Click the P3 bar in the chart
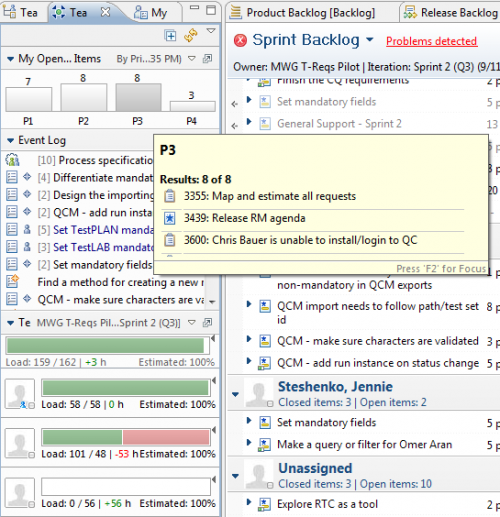The image size is (500, 517). (138, 97)
